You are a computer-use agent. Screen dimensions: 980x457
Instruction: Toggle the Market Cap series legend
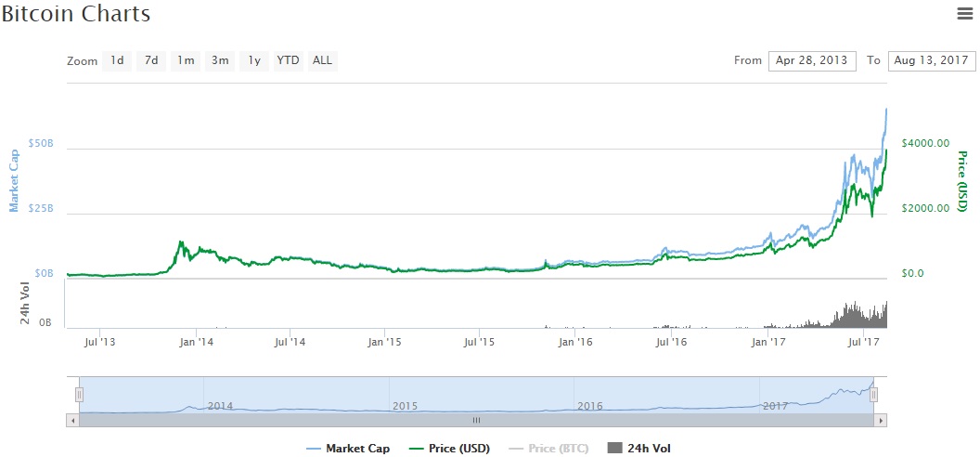tap(348, 449)
